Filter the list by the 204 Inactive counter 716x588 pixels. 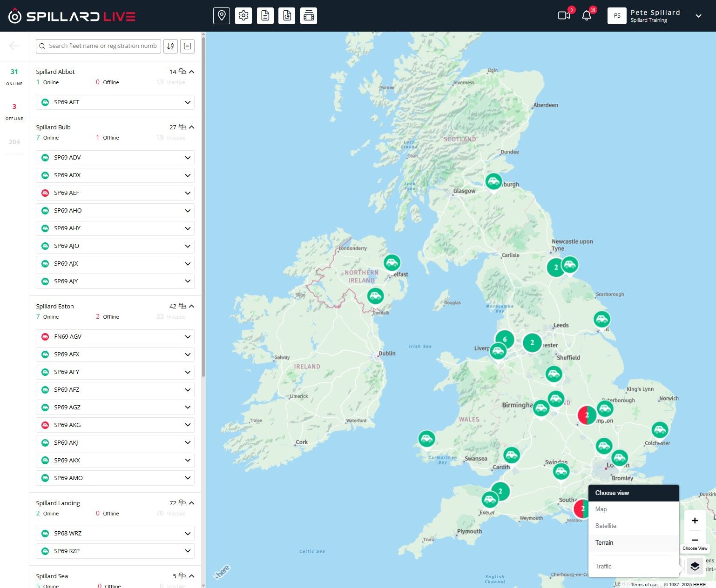tap(14, 147)
